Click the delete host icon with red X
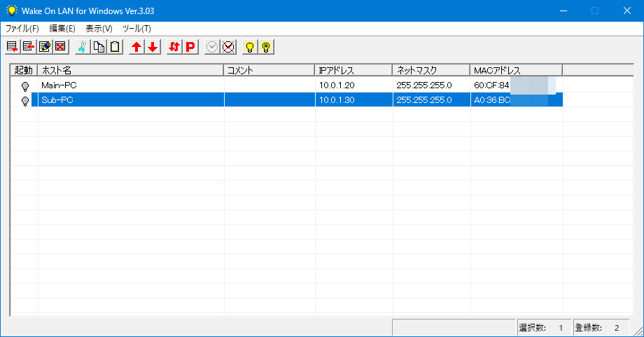Screen dimensions: 644x337 tap(60, 47)
